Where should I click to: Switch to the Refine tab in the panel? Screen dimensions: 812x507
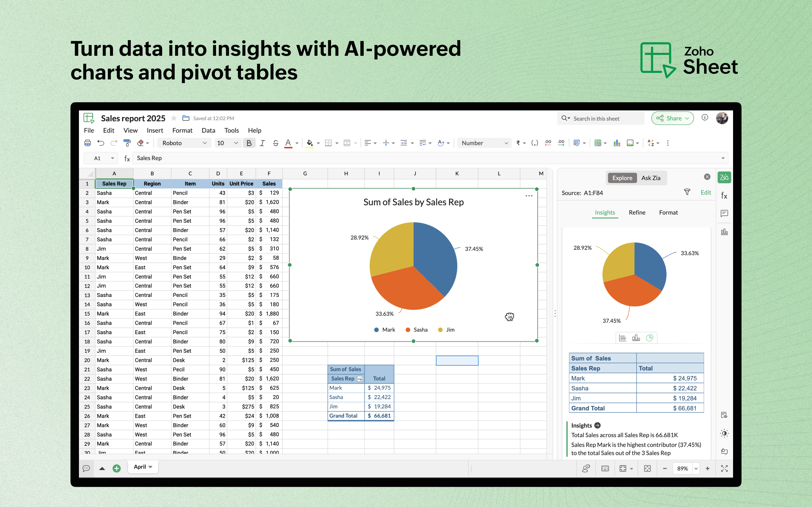tap(637, 212)
